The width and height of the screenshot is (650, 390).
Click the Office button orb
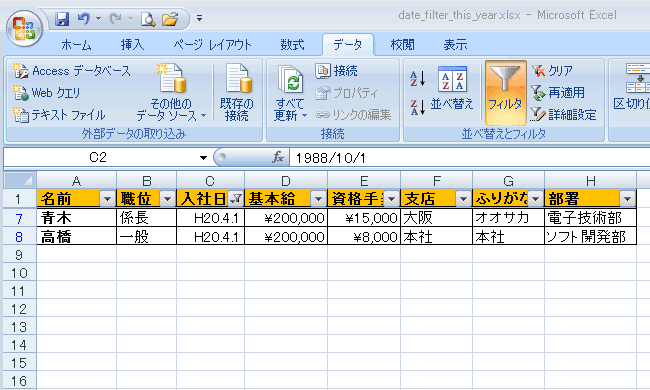pyautogui.click(x=24, y=28)
